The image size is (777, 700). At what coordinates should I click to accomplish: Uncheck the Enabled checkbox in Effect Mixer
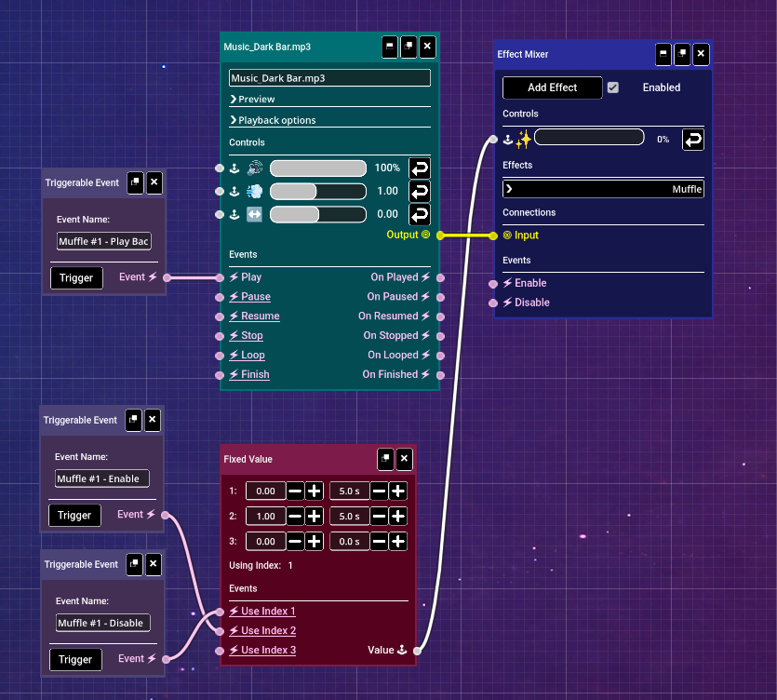point(611,87)
